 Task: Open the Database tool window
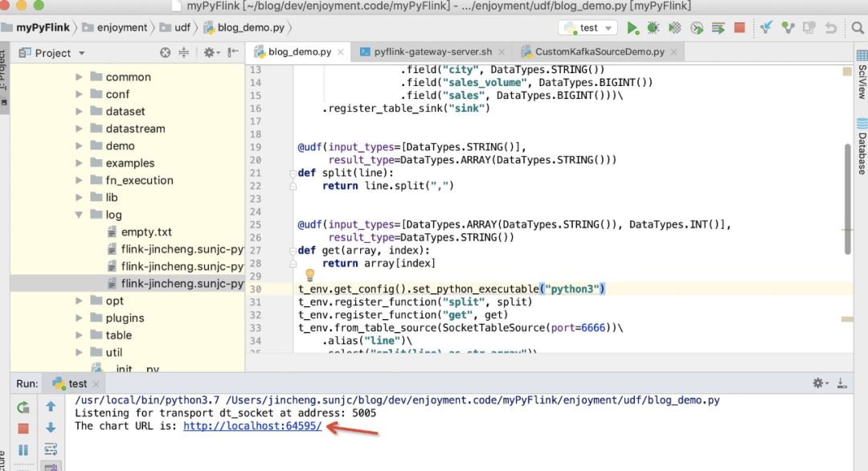tap(862, 146)
